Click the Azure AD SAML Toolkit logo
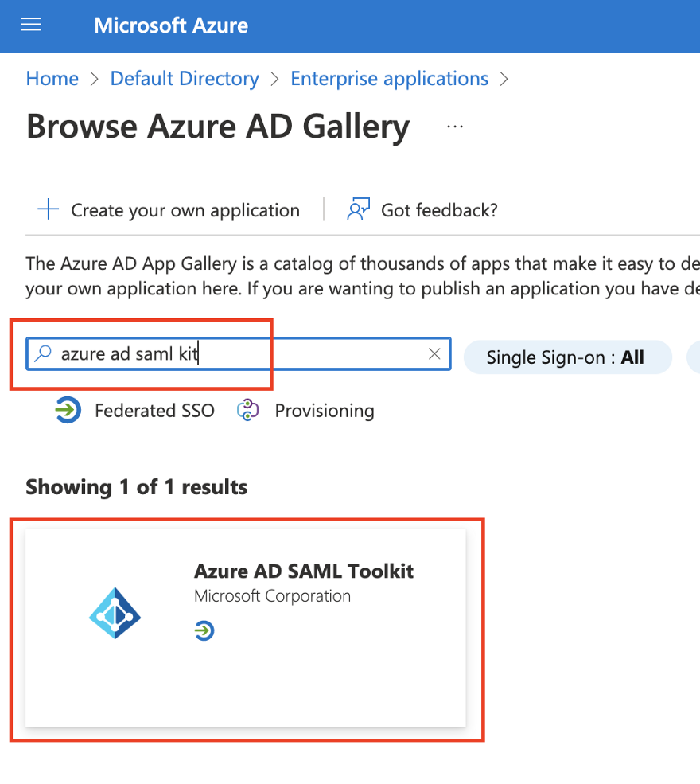The image size is (700, 784). (115, 614)
